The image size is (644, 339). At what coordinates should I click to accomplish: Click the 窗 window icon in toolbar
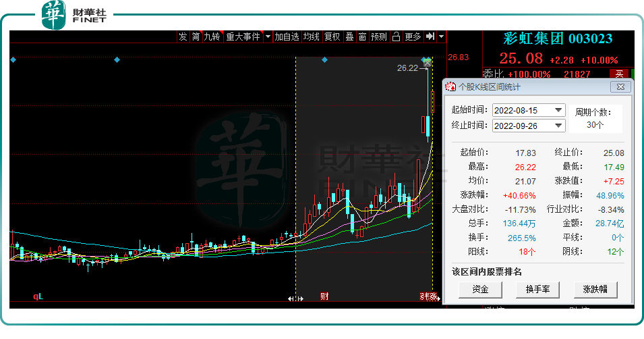(362, 36)
